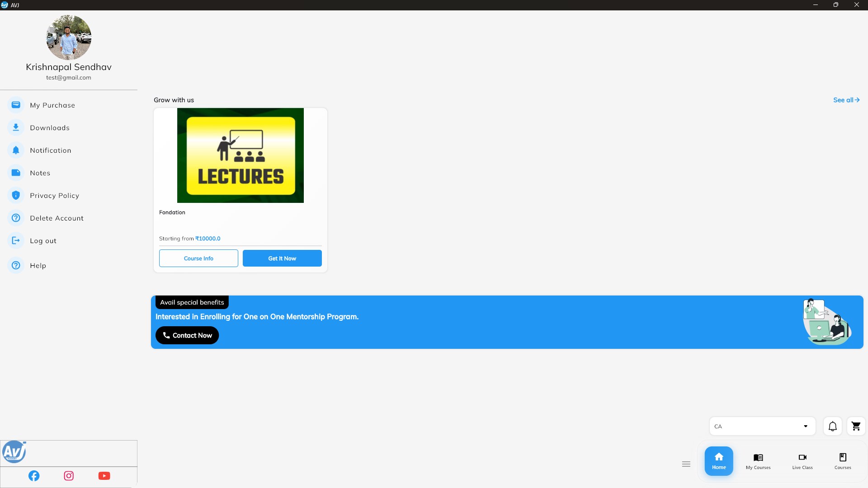Click the Fondation course title
This screenshot has height=488, width=868.
click(172, 212)
